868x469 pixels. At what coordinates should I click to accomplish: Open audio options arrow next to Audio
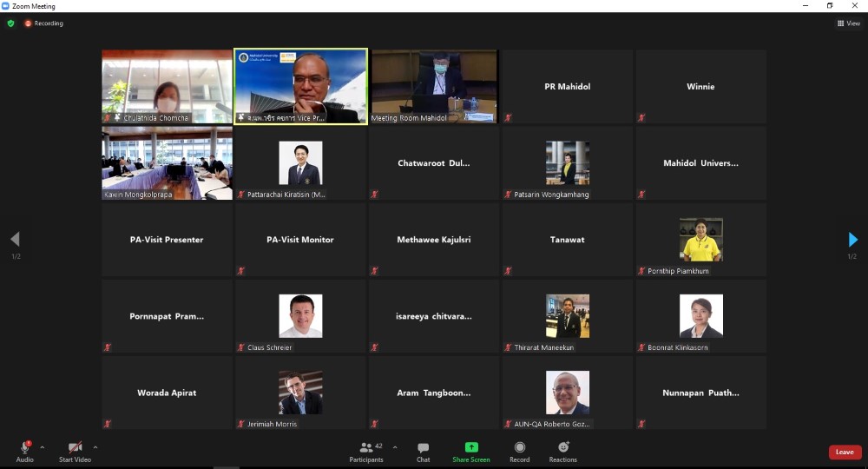pyautogui.click(x=43, y=447)
